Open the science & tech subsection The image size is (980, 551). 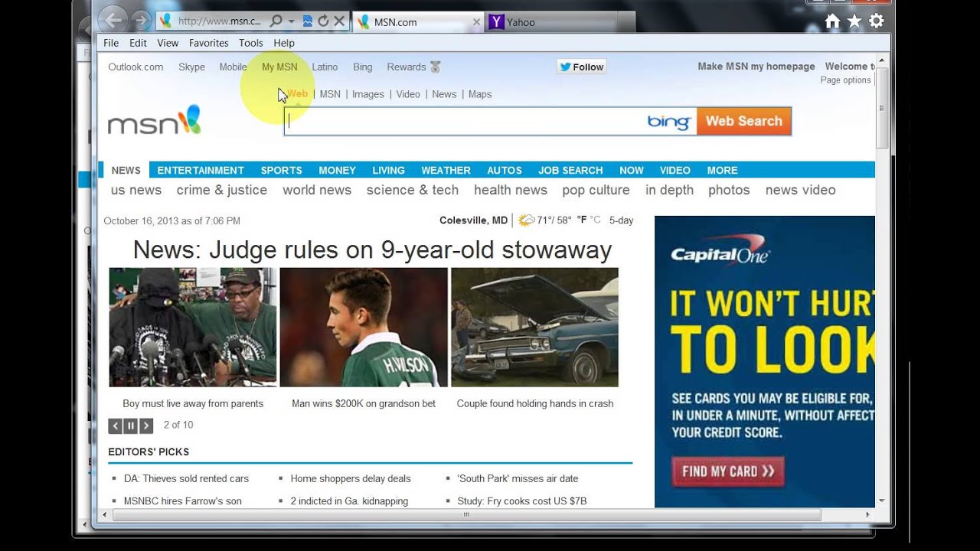(412, 190)
